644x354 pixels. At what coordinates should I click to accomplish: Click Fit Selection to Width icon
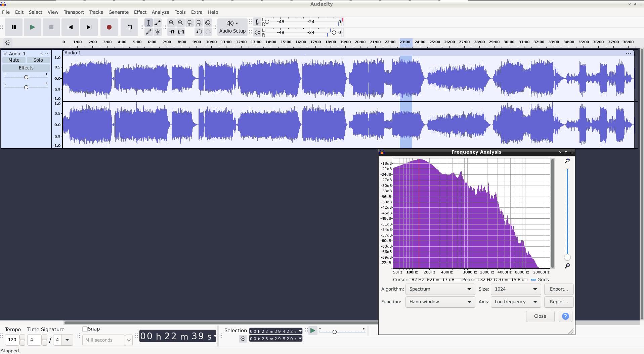point(189,23)
